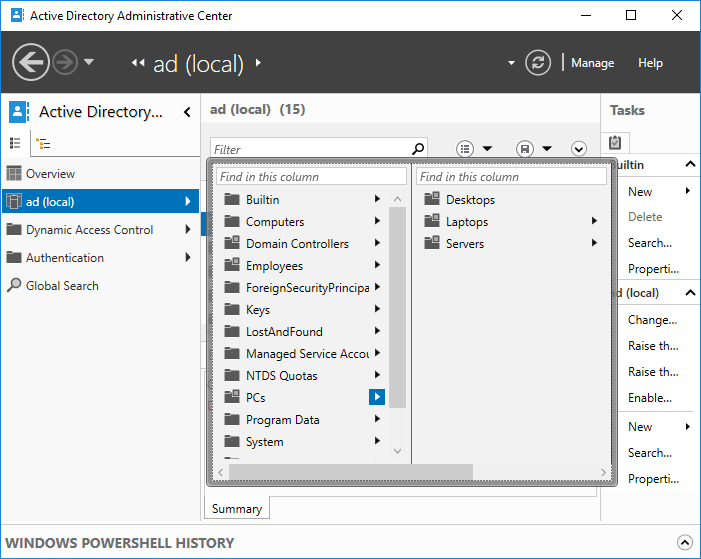Click the Refresh icon in the header

538,63
